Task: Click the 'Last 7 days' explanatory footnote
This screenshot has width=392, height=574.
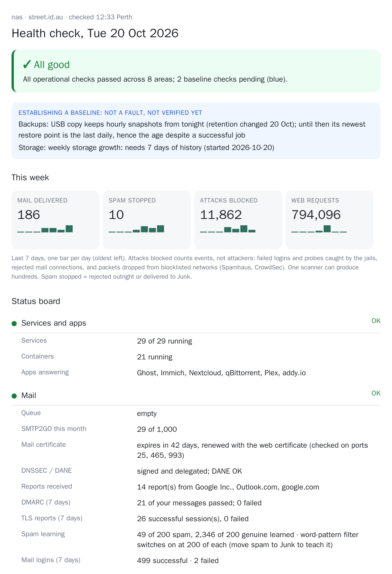Action: (195, 267)
